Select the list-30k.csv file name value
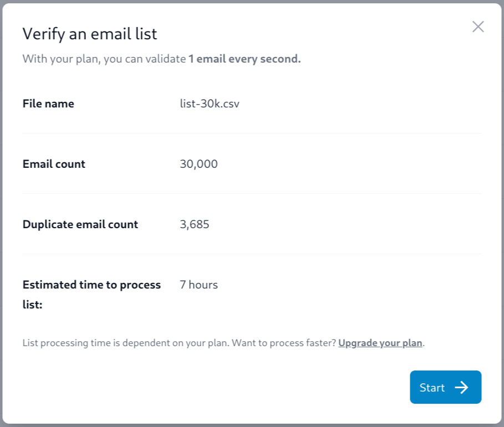The image size is (504, 427). 210,104
